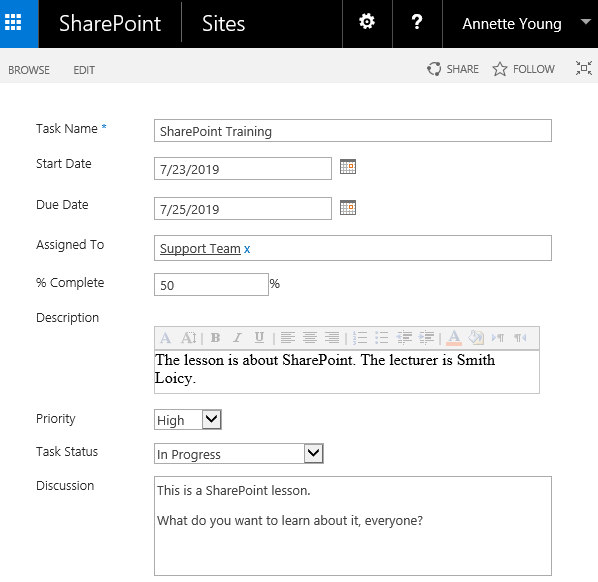Screen dimensions: 598x582
Task: Open the settings gear menu
Action: (367, 22)
